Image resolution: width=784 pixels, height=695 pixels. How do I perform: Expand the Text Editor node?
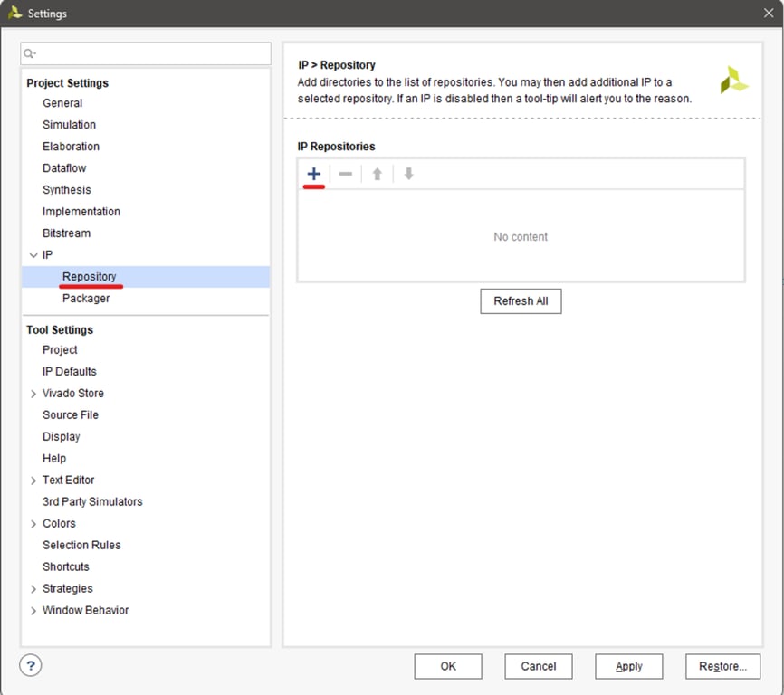33,481
